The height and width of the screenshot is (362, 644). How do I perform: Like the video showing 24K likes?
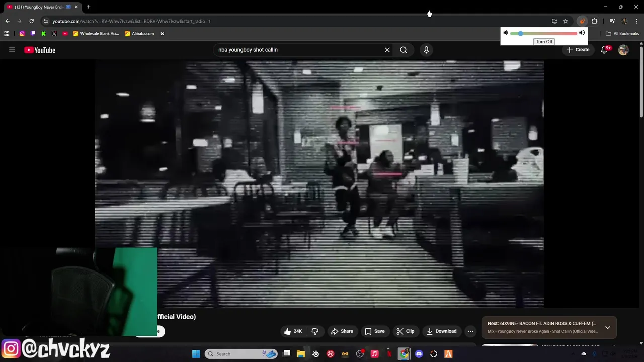(293, 331)
